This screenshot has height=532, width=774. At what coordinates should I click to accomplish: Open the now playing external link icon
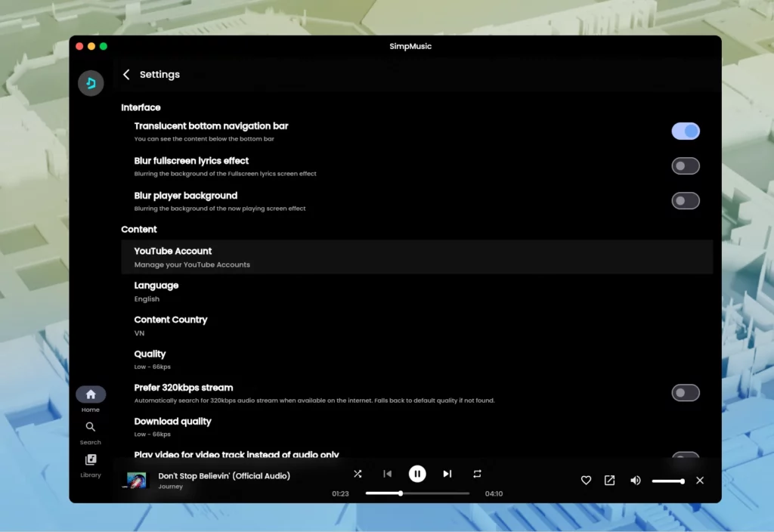(609, 480)
